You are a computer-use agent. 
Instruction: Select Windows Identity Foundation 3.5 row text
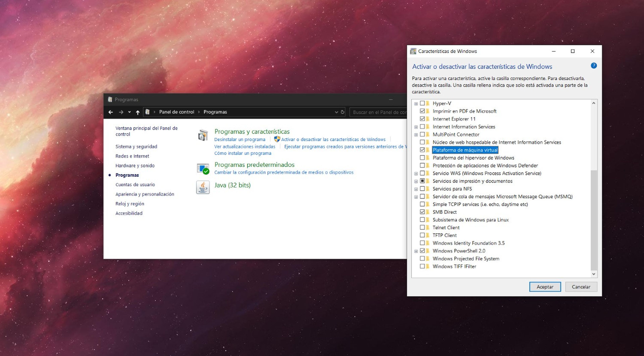[469, 243]
